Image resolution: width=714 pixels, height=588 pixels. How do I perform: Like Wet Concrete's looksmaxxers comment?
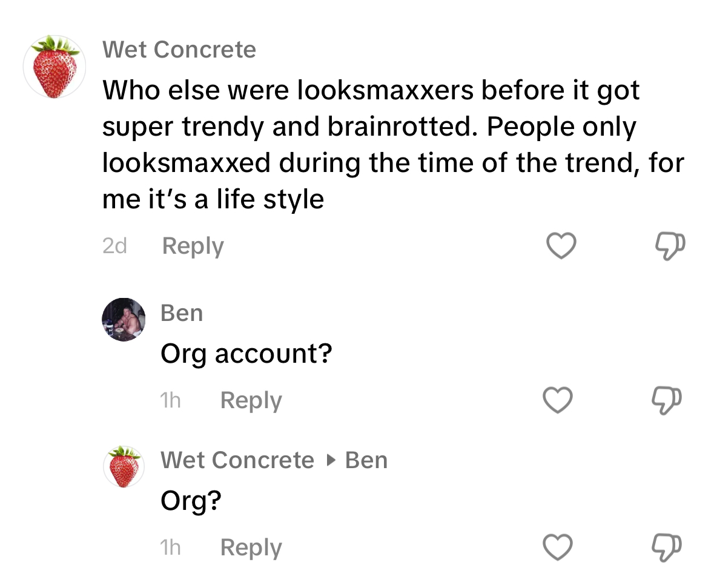pyautogui.click(x=561, y=246)
